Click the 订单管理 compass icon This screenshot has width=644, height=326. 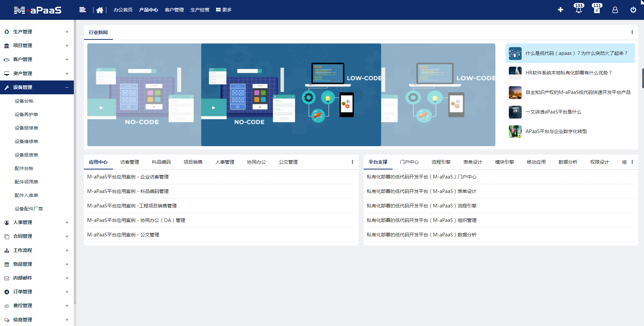pyautogui.click(x=7, y=292)
